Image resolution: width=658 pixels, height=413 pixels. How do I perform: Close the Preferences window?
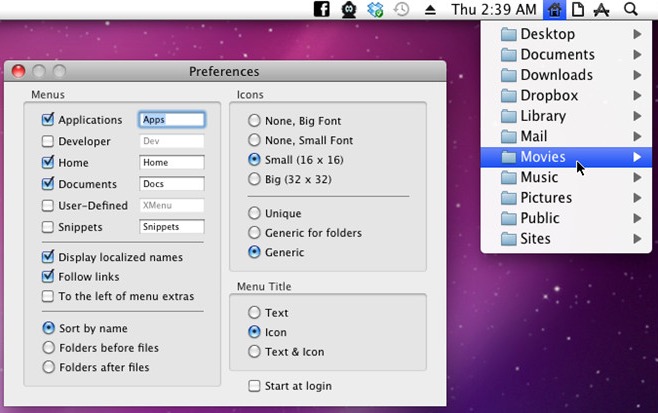(18, 71)
